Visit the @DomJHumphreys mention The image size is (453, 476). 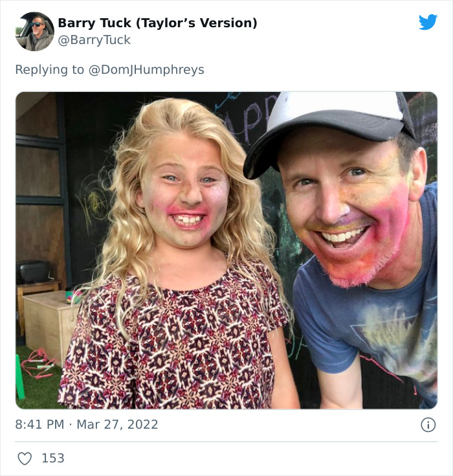(146, 69)
